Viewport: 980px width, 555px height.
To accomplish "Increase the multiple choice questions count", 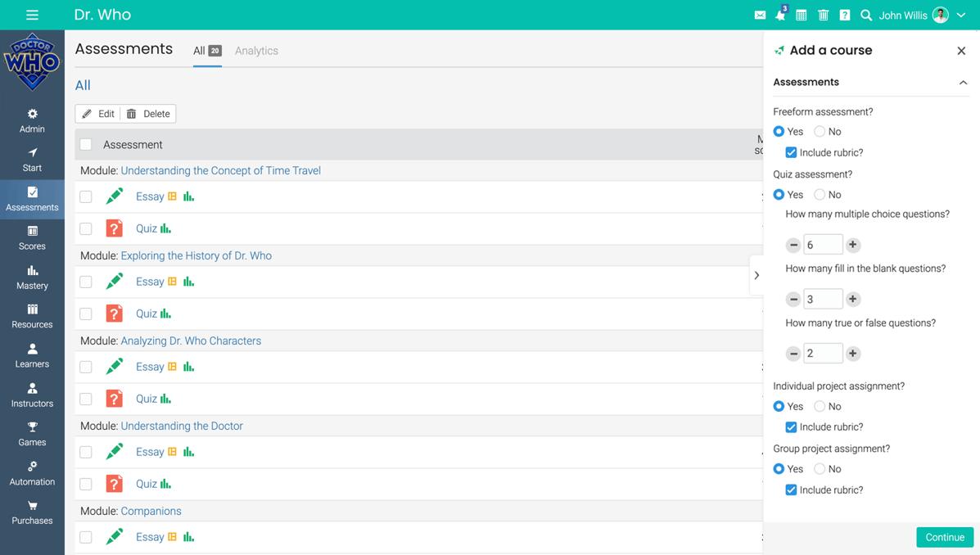I will coord(853,245).
